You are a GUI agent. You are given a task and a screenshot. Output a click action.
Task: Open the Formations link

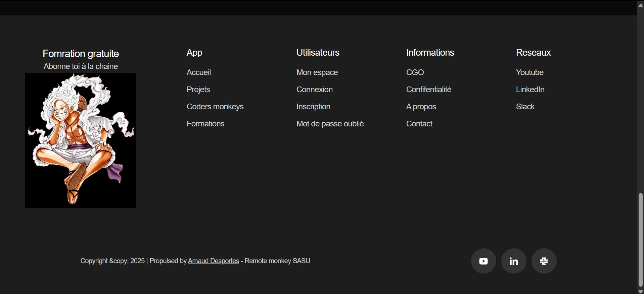coord(205,124)
